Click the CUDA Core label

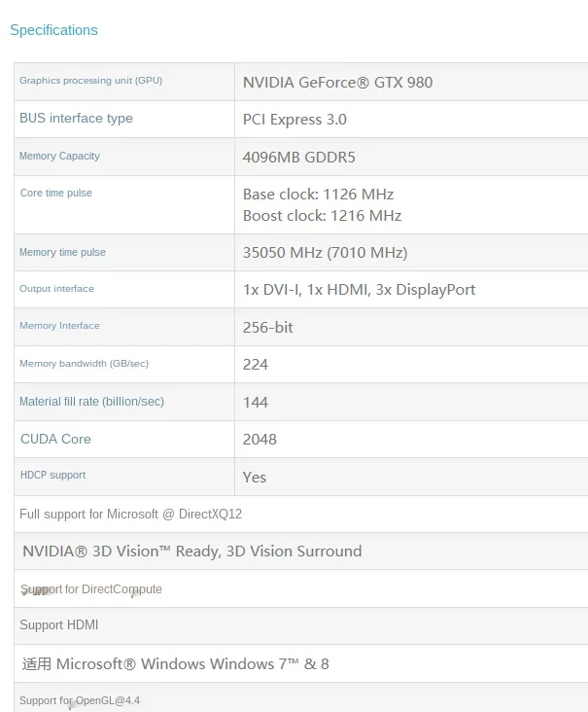[55, 439]
